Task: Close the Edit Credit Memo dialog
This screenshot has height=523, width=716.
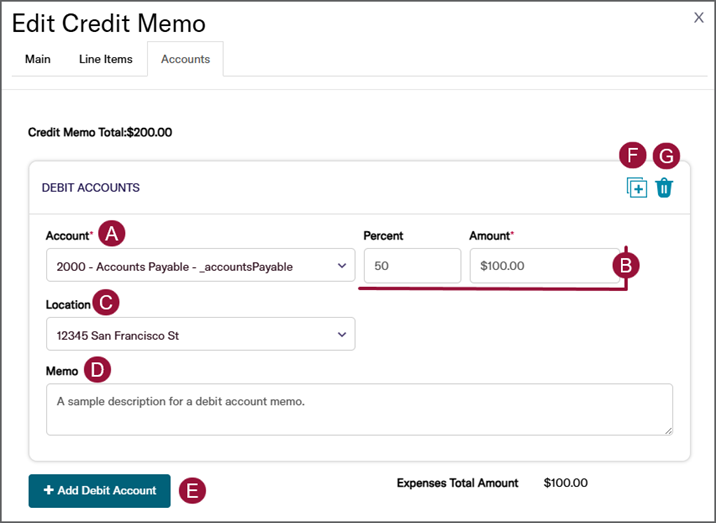Action: coord(698,17)
